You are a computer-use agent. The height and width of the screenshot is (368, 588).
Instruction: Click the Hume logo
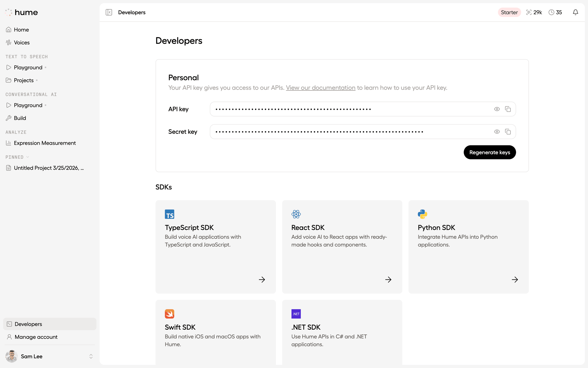(21, 12)
